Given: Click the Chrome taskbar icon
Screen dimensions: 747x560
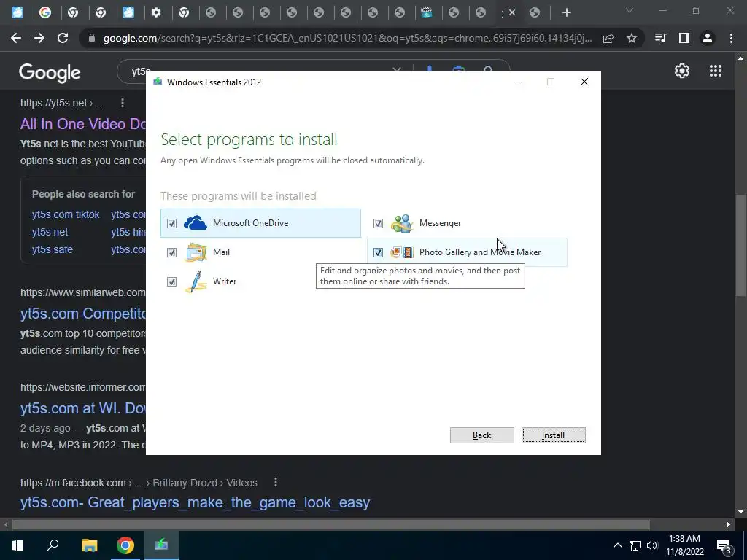Looking at the screenshot, I should pos(125,545).
